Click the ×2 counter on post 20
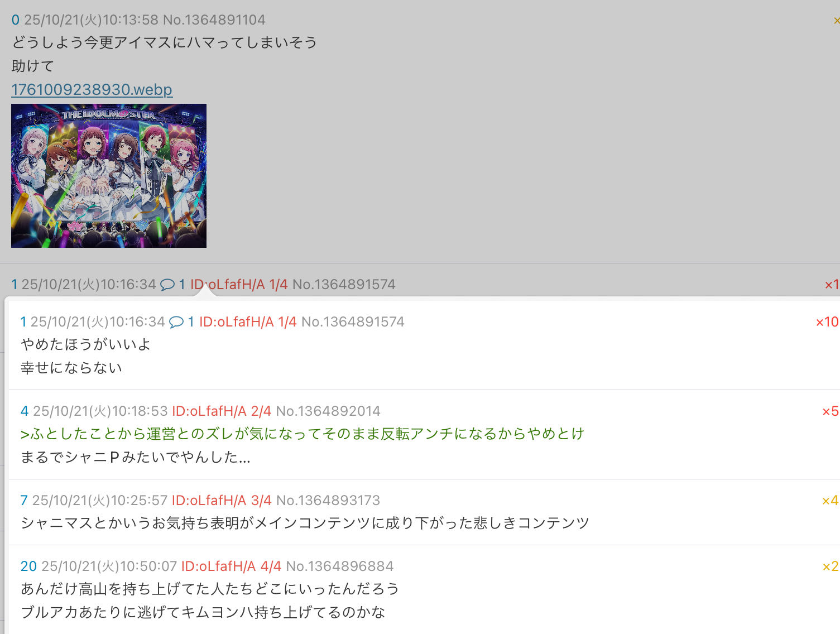840x634 pixels. tap(831, 566)
